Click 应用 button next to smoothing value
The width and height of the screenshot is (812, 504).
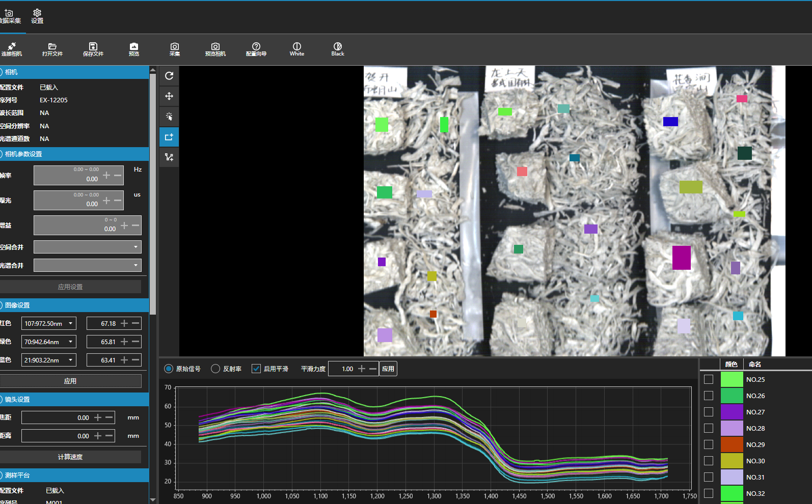(388, 369)
